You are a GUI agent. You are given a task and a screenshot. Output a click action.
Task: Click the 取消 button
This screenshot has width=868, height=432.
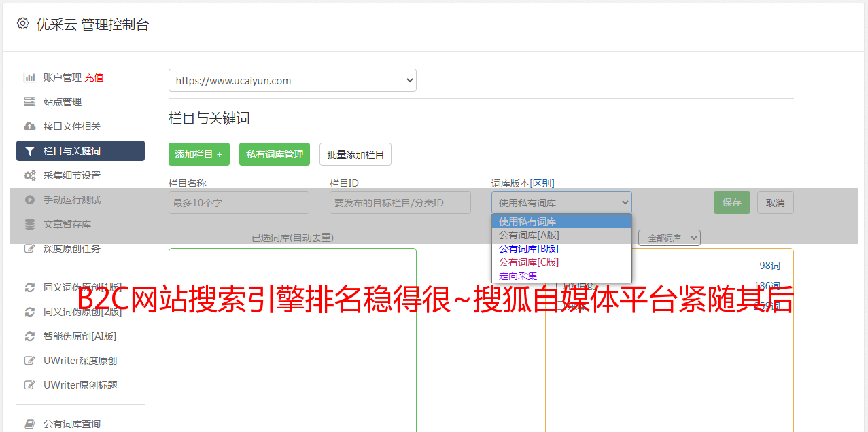click(x=776, y=202)
